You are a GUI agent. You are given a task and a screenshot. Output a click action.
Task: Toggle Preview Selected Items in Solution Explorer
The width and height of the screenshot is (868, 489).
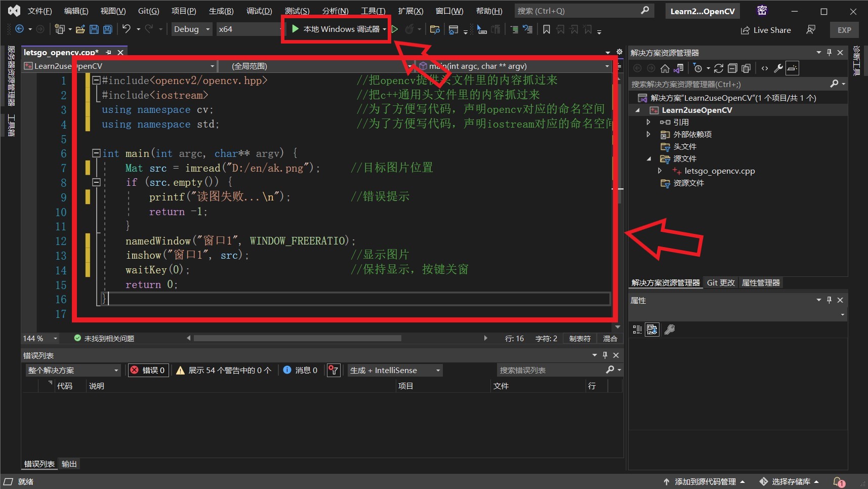pos(792,68)
